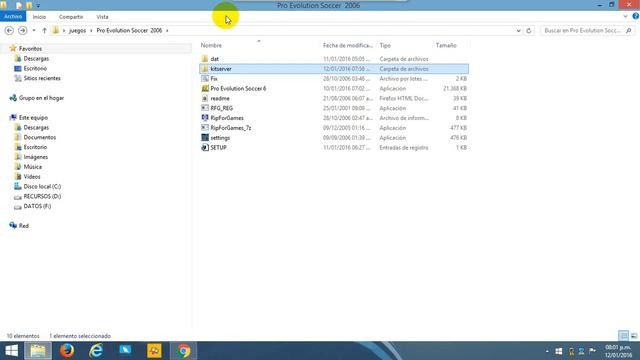Open Google Chrome from the taskbar
The image size is (640, 360).
(x=184, y=351)
